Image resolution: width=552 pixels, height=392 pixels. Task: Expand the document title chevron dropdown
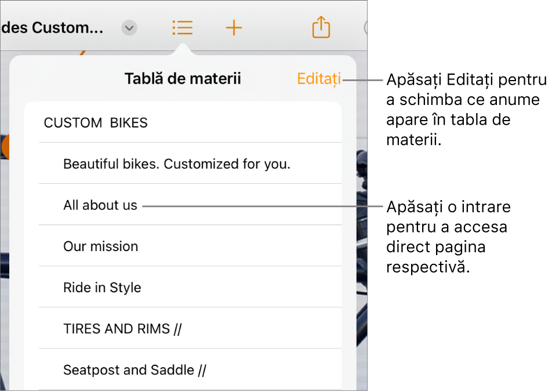click(129, 28)
